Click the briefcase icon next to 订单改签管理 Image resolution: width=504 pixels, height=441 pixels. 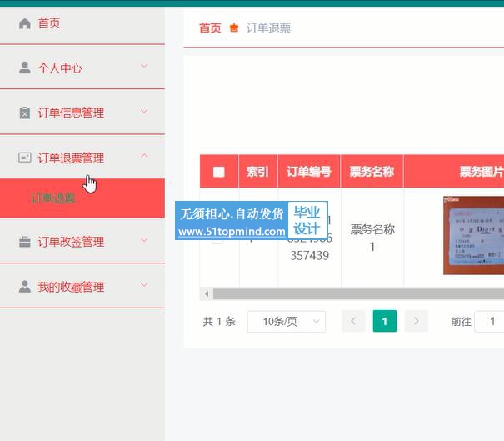(x=25, y=242)
